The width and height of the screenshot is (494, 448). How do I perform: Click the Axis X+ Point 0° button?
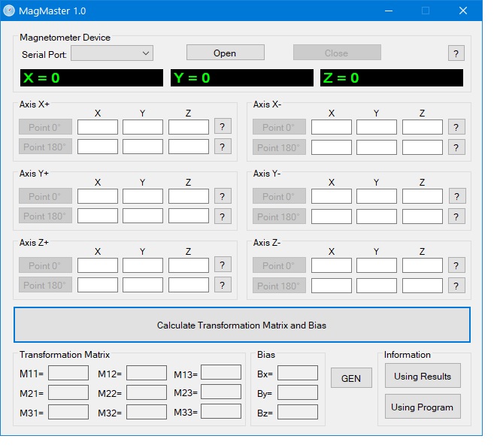tap(45, 127)
